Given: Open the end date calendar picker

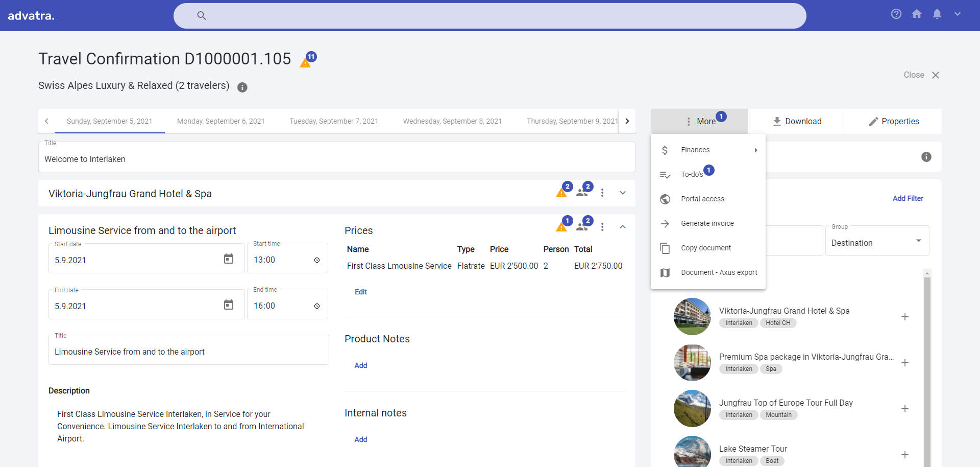Looking at the screenshot, I should [x=229, y=305].
